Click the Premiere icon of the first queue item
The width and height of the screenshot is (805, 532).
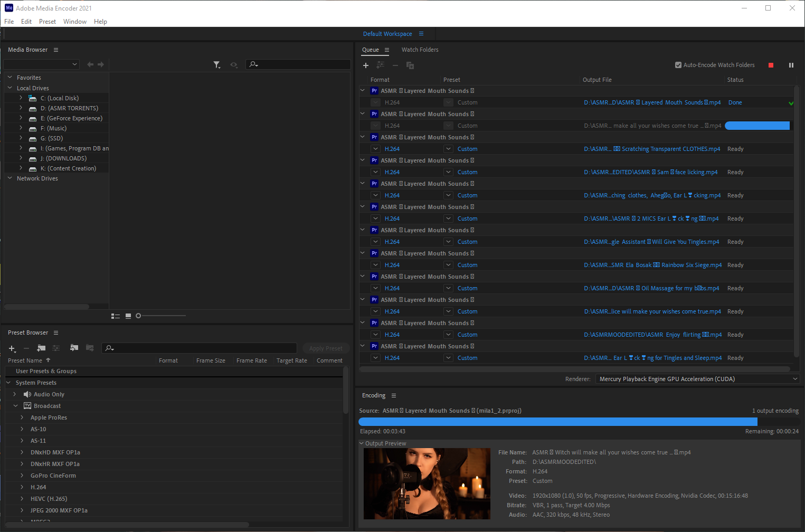[x=374, y=91]
